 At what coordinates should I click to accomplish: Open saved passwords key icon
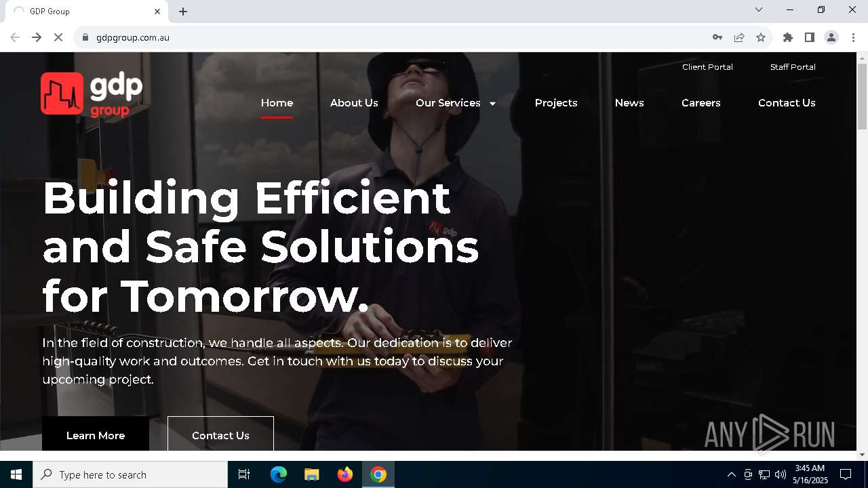[x=717, y=37]
